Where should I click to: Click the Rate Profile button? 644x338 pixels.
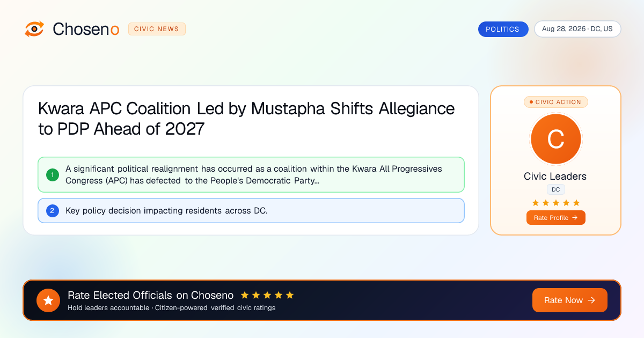(x=555, y=218)
